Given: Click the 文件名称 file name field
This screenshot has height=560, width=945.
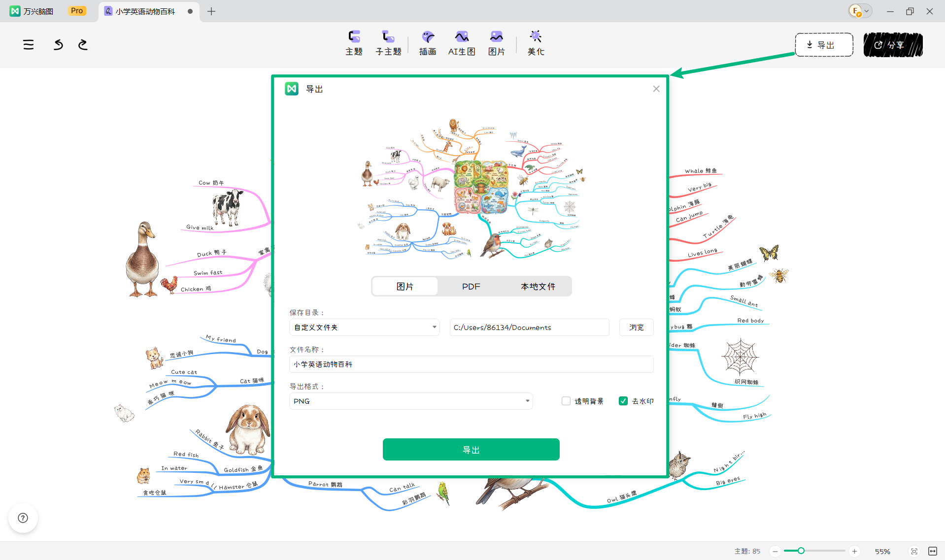Looking at the screenshot, I should click(x=471, y=364).
